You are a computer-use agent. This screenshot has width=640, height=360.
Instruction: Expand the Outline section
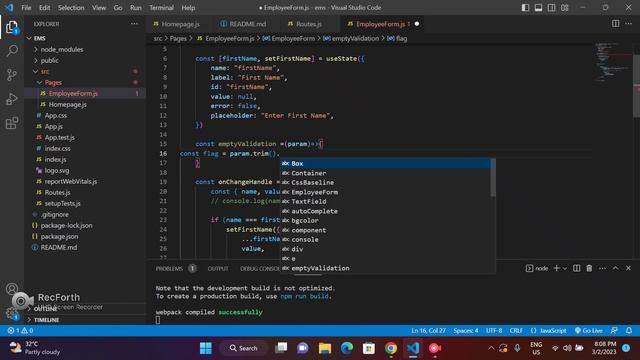pos(45,309)
